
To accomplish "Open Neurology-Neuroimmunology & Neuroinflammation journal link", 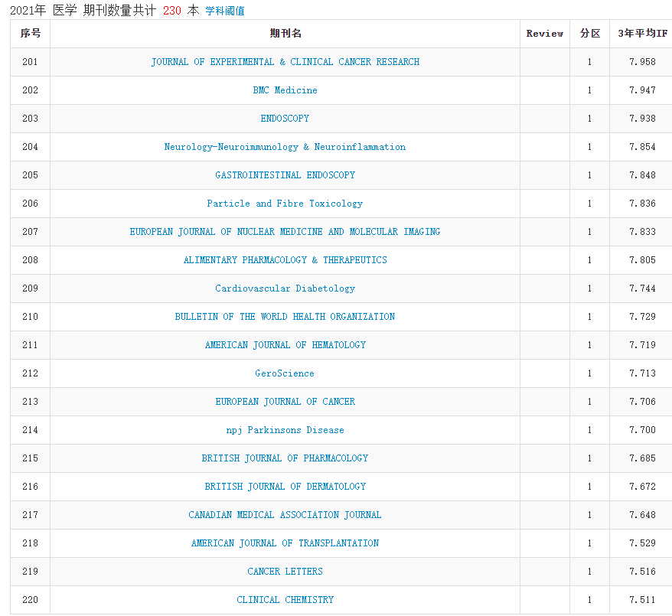I will click(285, 146).
